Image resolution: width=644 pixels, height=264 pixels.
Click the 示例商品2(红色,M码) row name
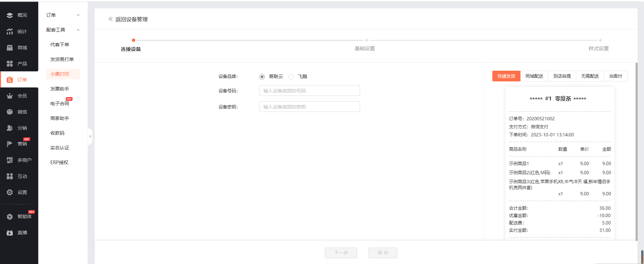(x=530, y=173)
